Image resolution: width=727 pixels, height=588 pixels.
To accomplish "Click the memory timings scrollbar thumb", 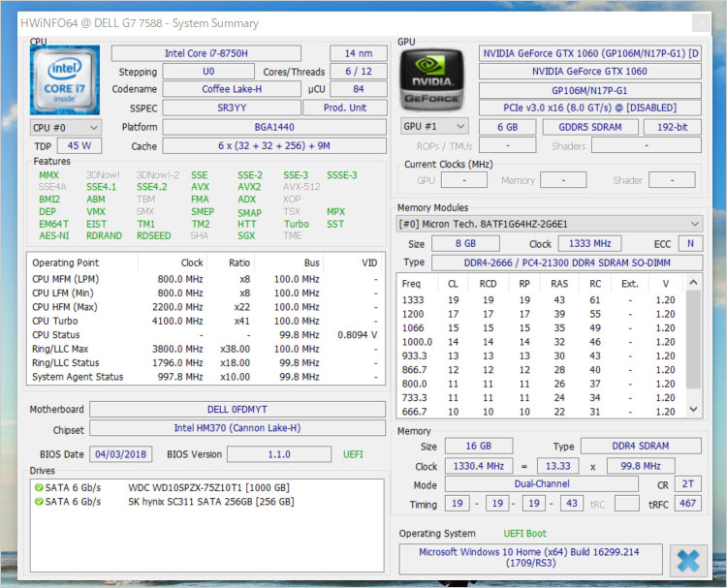I will click(693, 339).
